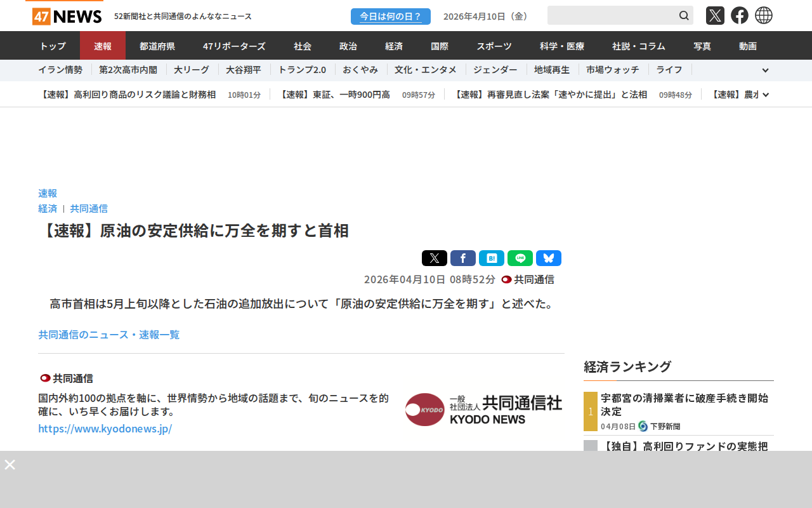Expand the breaking news ticker chevron
This screenshot has width=812, height=508.
pos(766,95)
